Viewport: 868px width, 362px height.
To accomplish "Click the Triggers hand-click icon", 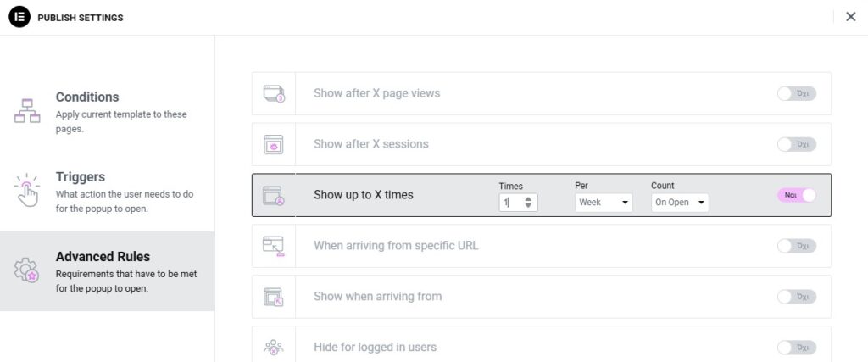I will [27, 191].
